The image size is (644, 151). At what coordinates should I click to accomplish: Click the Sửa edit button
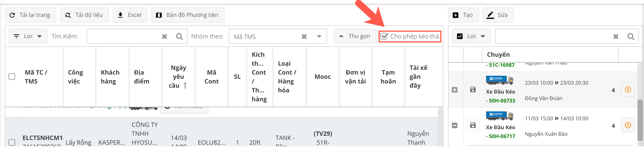[498, 15]
